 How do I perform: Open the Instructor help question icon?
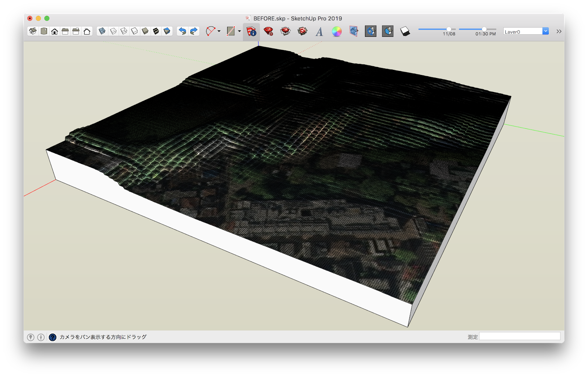coord(53,337)
